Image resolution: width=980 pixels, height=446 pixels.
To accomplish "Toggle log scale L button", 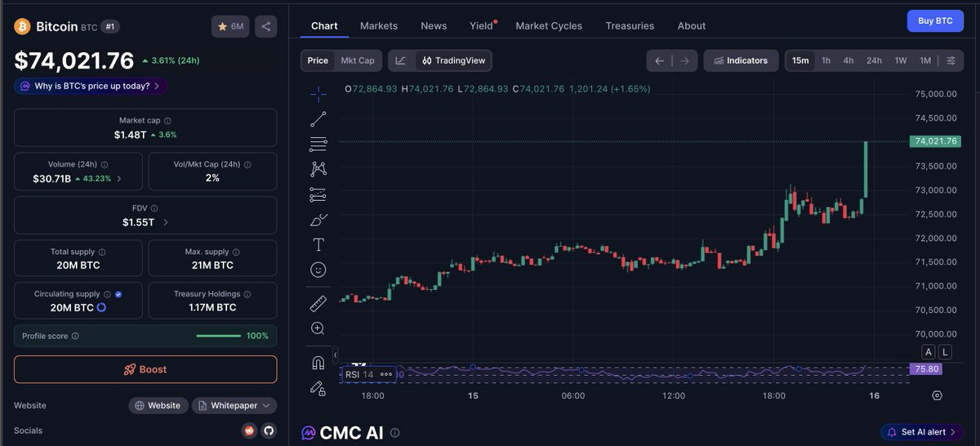I will click(945, 352).
